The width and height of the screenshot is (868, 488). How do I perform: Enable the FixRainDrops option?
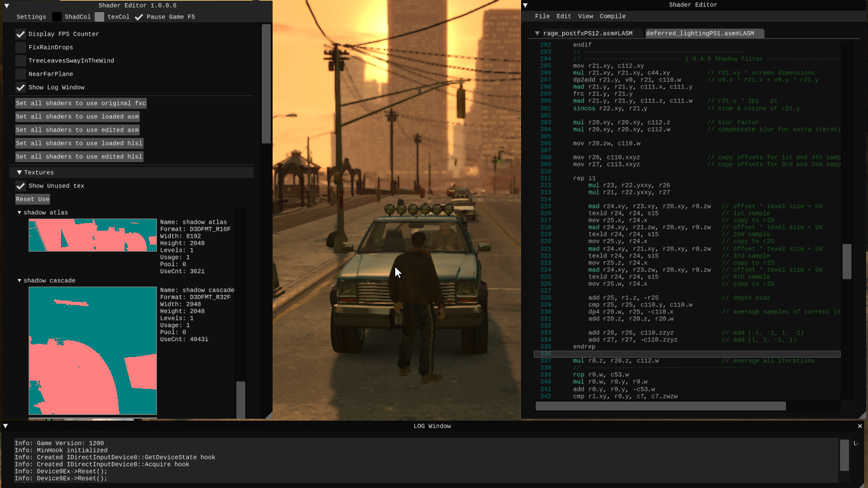(x=20, y=47)
